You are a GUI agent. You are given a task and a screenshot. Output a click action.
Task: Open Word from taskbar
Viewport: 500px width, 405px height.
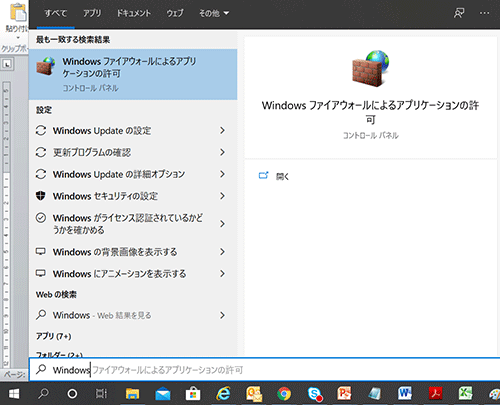click(x=405, y=394)
